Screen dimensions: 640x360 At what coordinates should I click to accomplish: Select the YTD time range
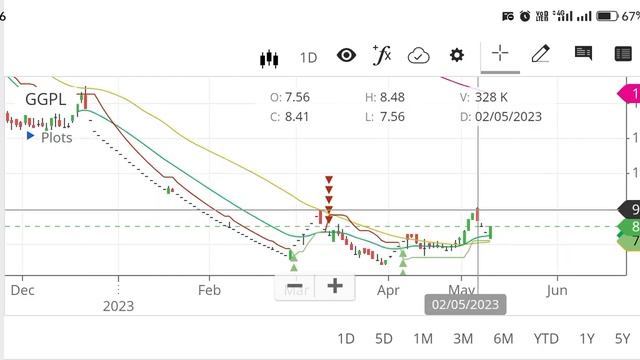coord(546,339)
